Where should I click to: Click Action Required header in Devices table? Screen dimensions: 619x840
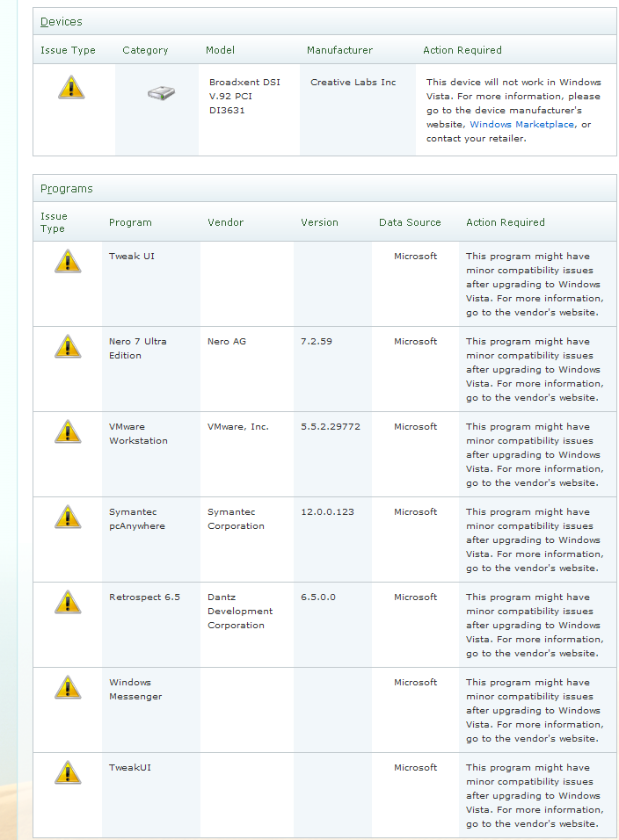click(462, 50)
